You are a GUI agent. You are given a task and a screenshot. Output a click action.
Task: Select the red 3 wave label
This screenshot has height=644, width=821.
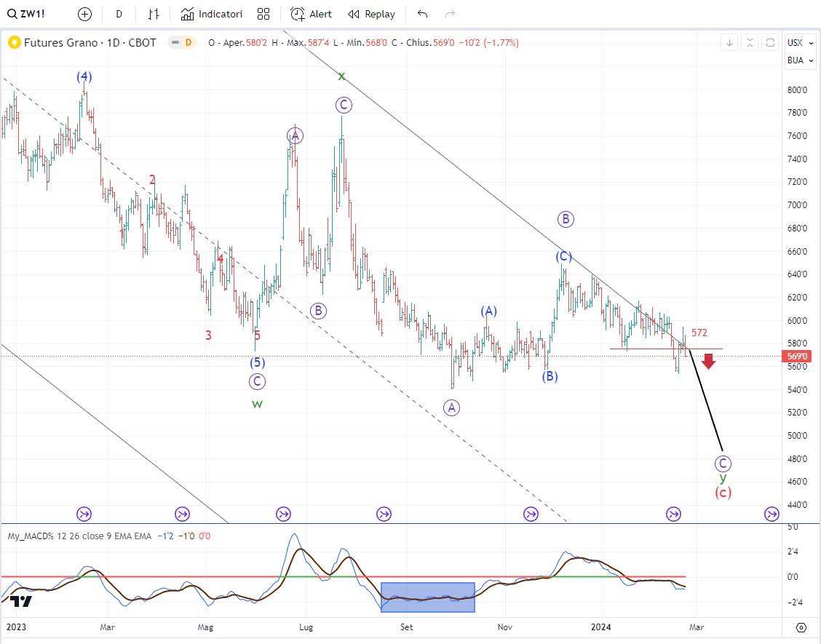(208, 335)
